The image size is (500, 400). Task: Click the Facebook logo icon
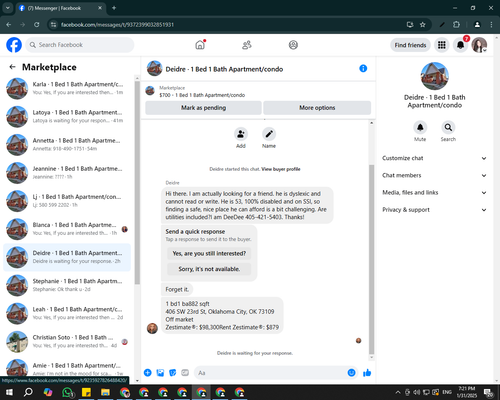14,45
